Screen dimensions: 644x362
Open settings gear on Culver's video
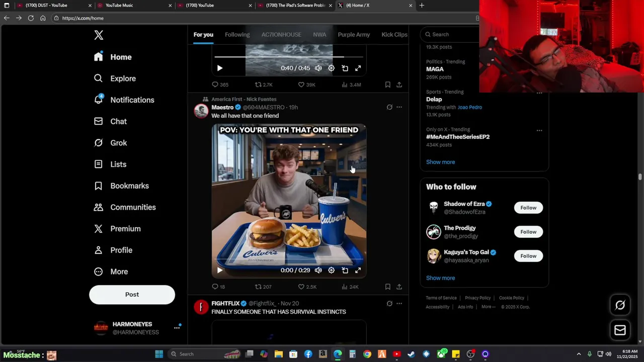[x=331, y=270]
